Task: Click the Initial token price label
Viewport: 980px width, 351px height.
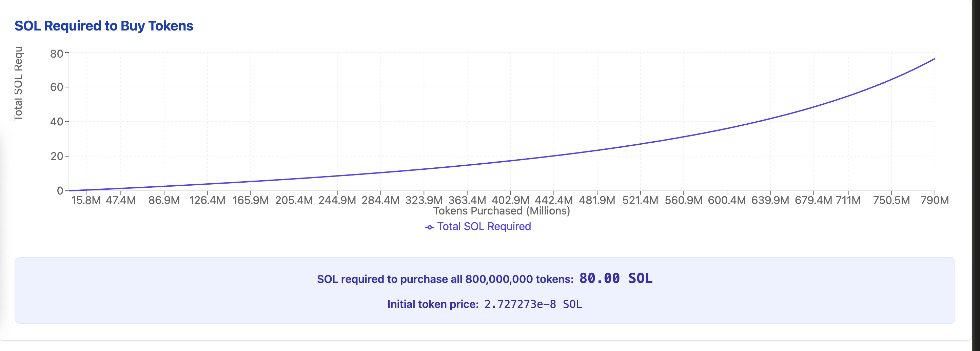Action: [x=433, y=304]
